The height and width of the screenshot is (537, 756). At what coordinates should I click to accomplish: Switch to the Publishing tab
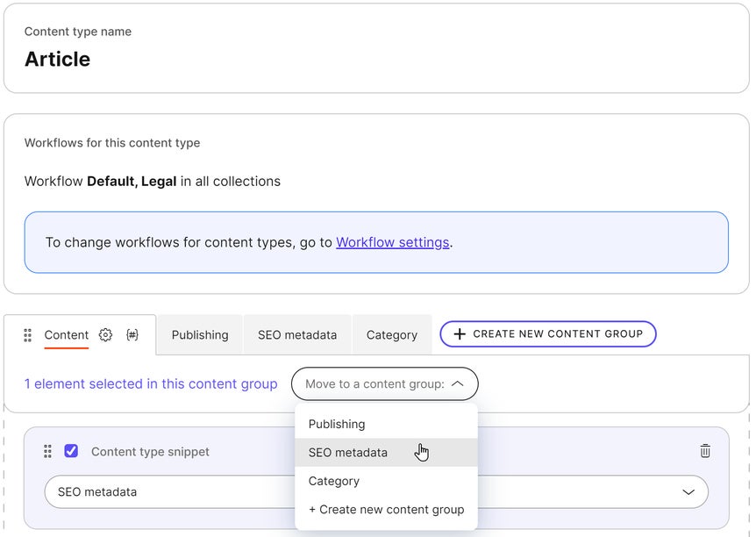tap(200, 335)
